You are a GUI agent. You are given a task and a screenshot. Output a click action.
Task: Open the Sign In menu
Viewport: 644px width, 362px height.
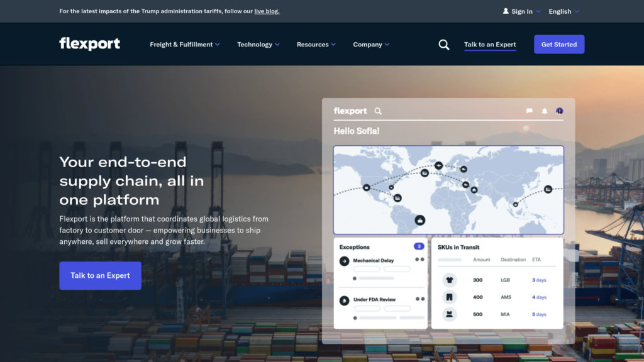coord(521,11)
